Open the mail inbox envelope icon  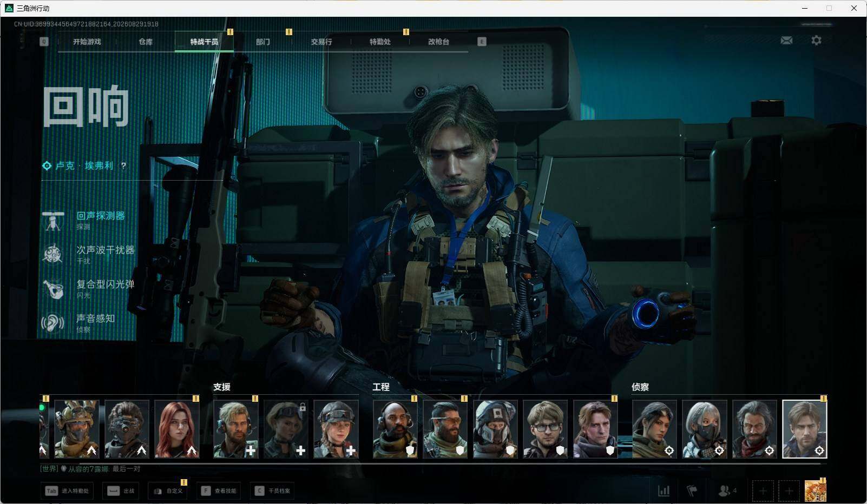point(786,41)
